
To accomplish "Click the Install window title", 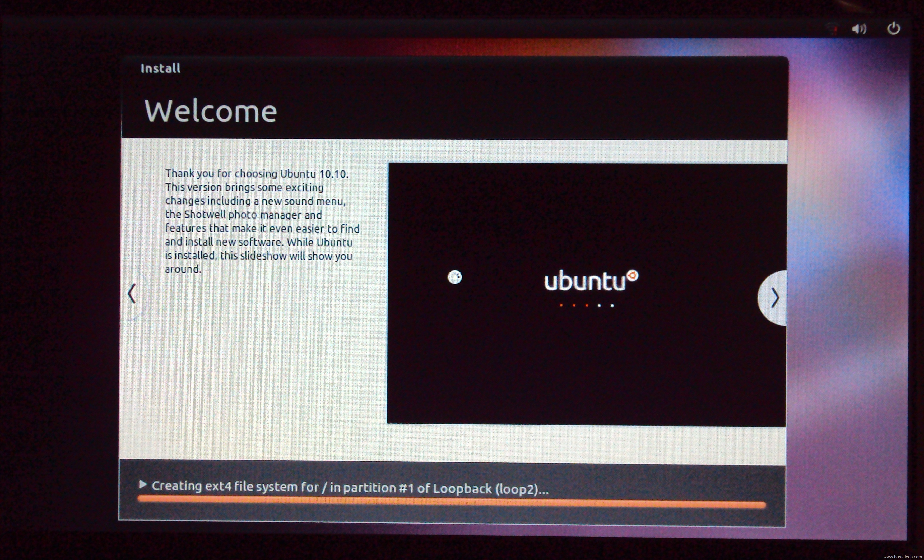I will pyautogui.click(x=160, y=68).
